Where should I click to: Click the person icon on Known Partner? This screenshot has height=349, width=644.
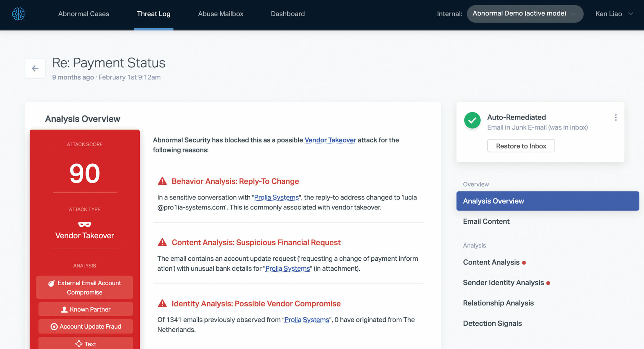[64, 309]
